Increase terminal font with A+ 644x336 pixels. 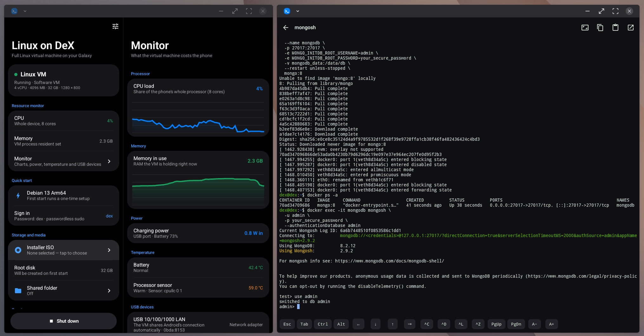pyautogui.click(x=552, y=324)
